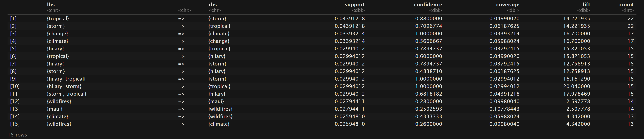Select the count column header

click(x=626, y=5)
